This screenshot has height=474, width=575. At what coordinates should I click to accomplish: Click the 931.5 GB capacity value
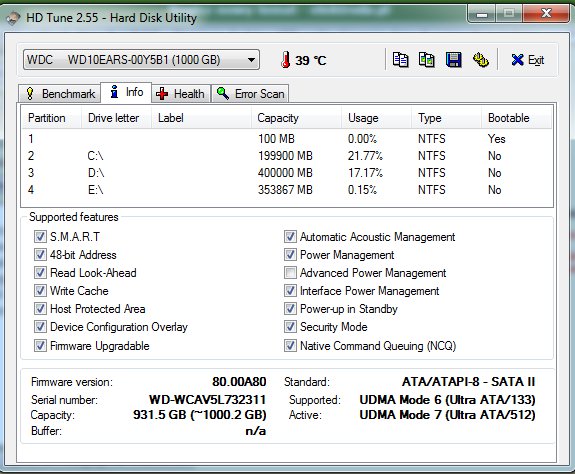point(199,415)
